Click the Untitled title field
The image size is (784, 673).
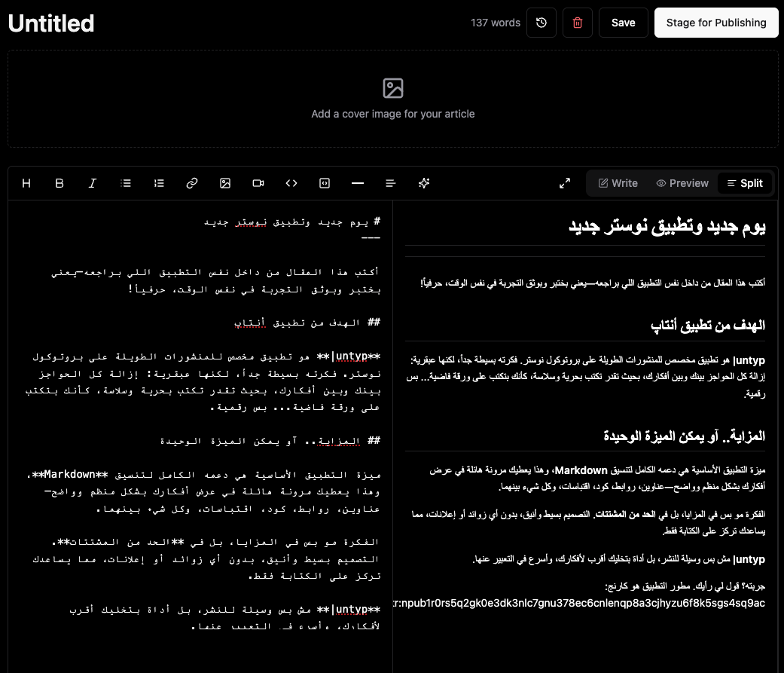click(x=51, y=23)
